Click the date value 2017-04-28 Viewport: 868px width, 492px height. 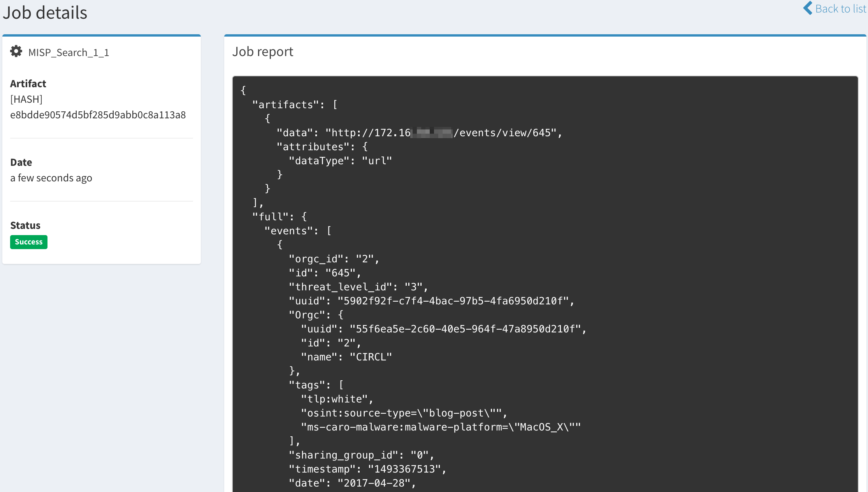point(377,483)
